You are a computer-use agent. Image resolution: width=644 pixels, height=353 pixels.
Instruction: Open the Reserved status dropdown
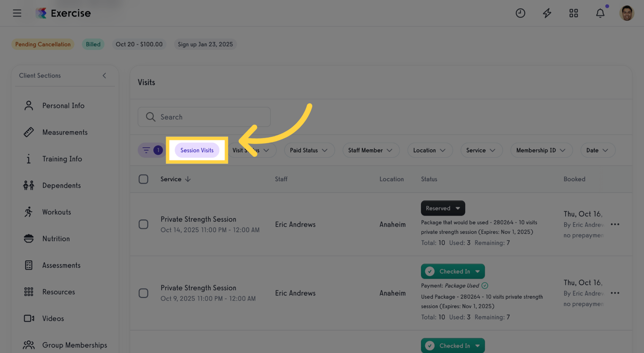(443, 208)
